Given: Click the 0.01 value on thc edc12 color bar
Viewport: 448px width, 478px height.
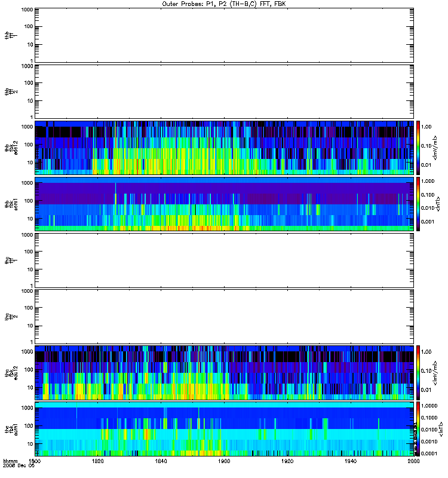Looking at the screenshot, I should click(x=426, y=390).
